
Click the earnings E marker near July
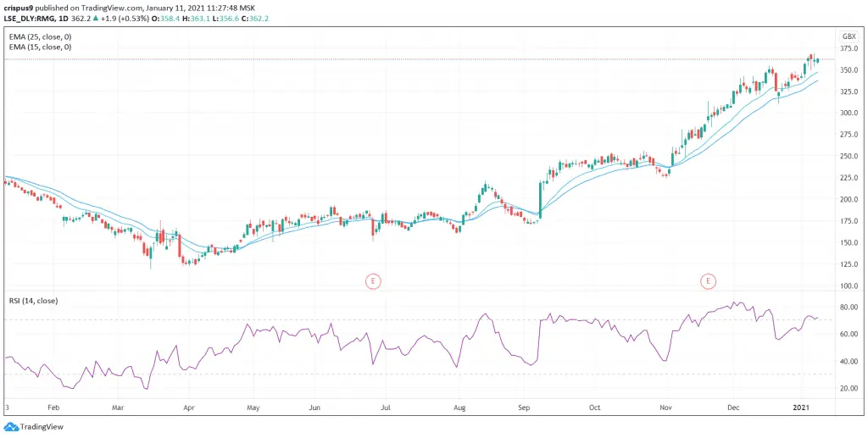(x=373, y=281)
